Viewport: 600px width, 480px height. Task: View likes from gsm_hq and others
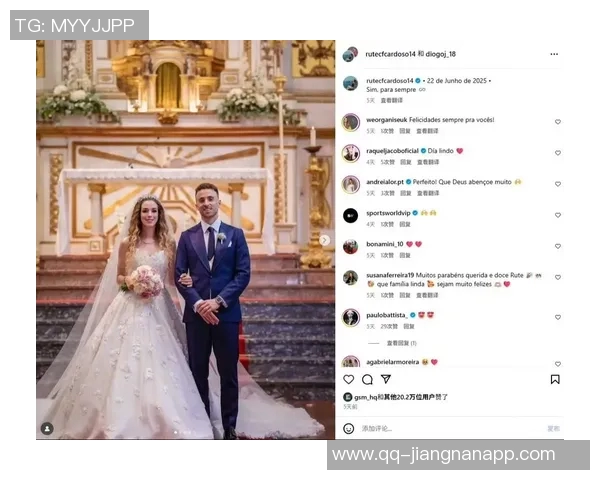coord(401,397)
